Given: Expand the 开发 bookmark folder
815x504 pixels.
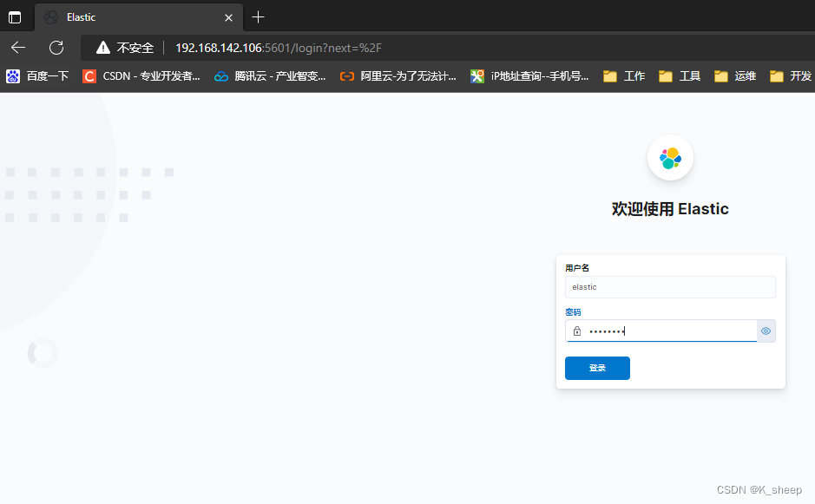Looking at the screenshot, I should (x=791, y=76).
